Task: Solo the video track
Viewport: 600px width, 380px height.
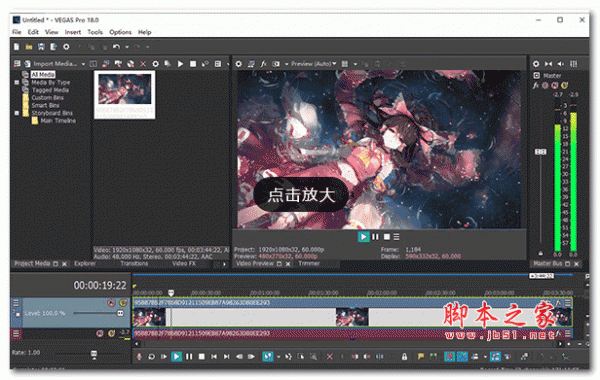Action: pos(123,303)
